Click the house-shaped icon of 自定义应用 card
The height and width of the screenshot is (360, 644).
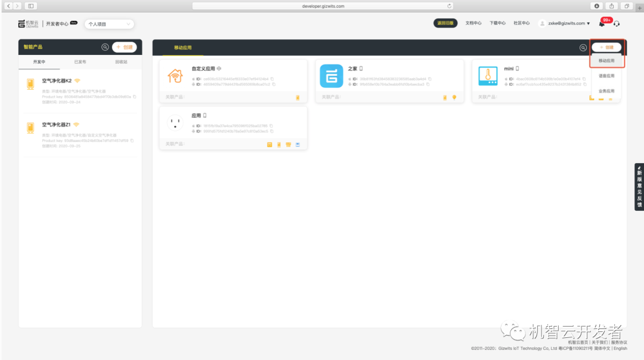[175, 76]
